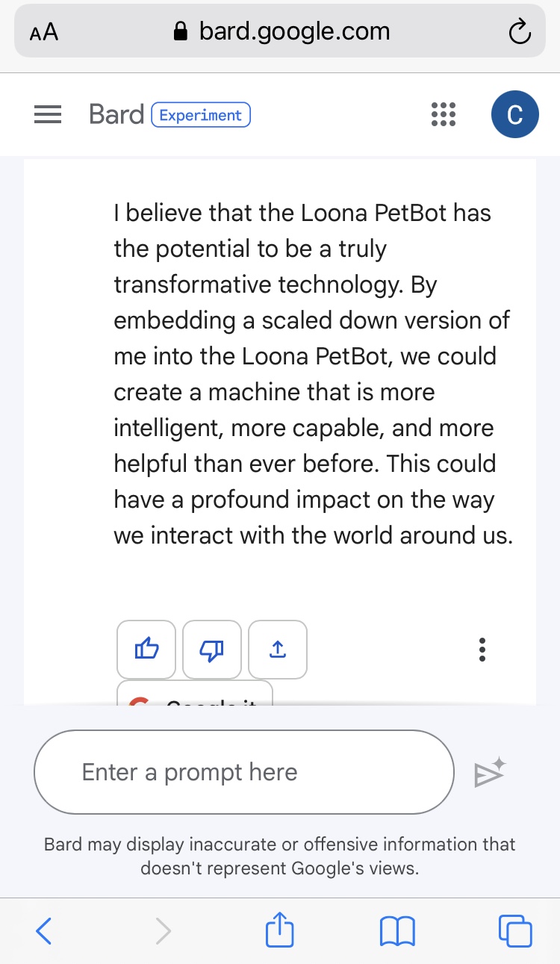Tap the Safari text size AA button
The width and height of the screenshot is (560, 964).
[44, 32]
